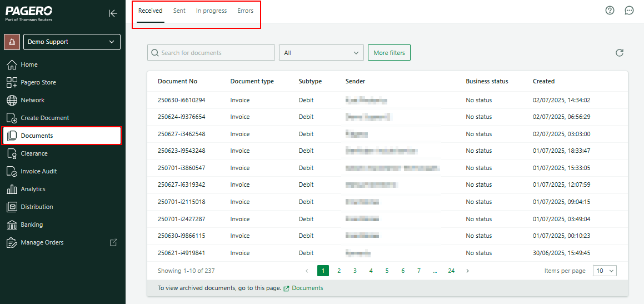Switch to the Errors tab
The height and width of the screenshot is (304, 644).
tap(245, 11)
